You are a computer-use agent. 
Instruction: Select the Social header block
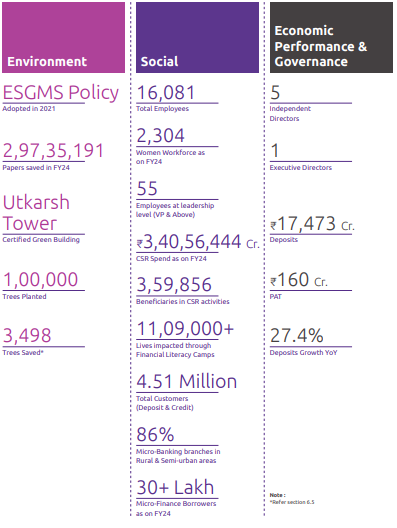(x=197, y=37)
